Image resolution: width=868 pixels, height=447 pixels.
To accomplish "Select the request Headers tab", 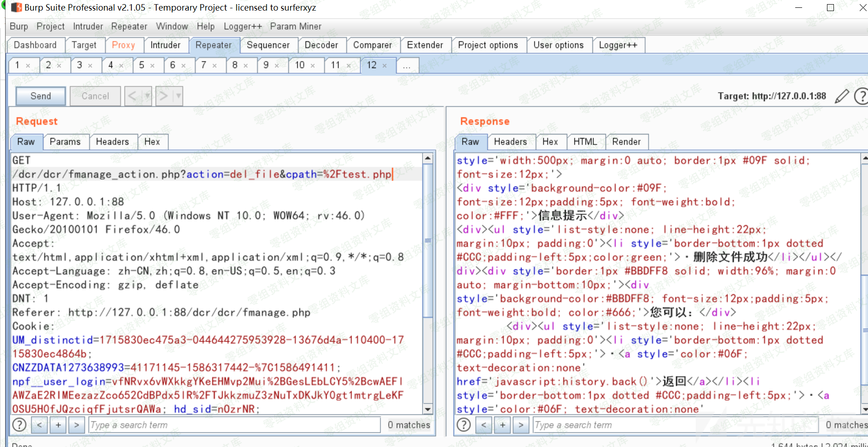I will tap(112, 142).
